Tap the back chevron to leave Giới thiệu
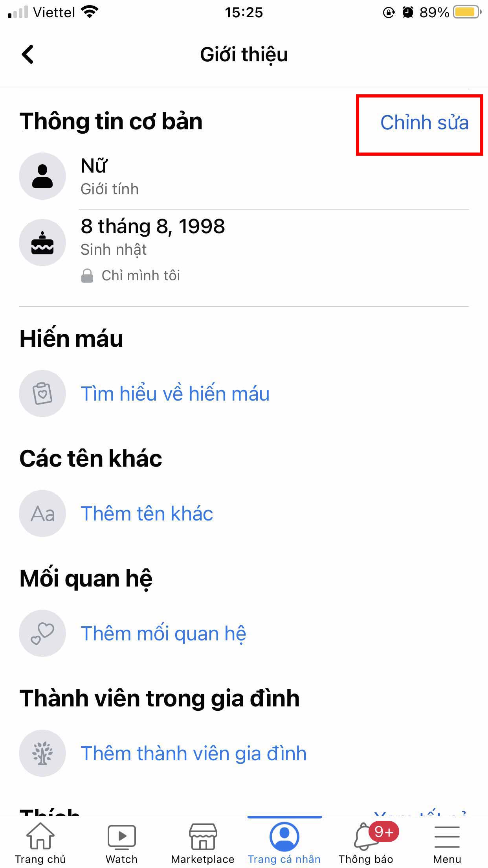488x868 pixels. coord(28,54)
